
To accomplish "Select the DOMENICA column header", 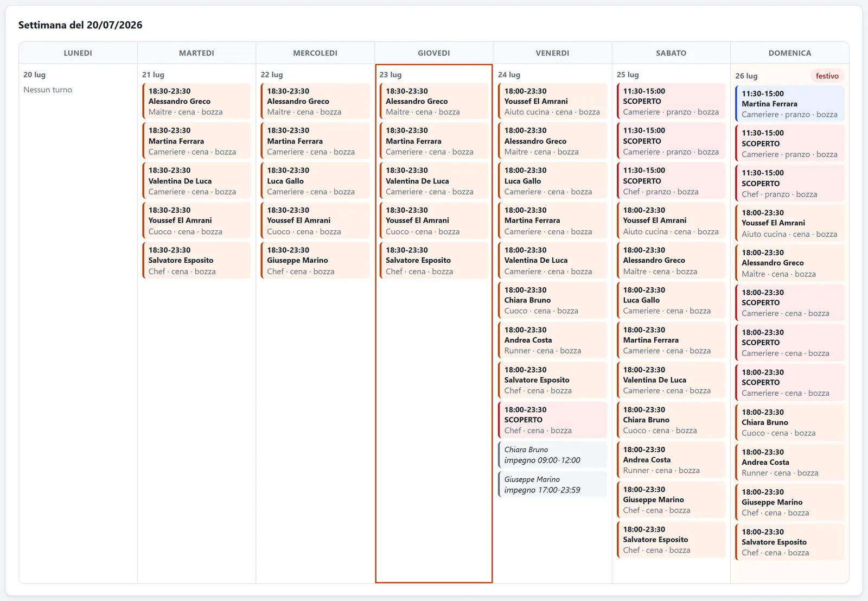I will (790, 53).
